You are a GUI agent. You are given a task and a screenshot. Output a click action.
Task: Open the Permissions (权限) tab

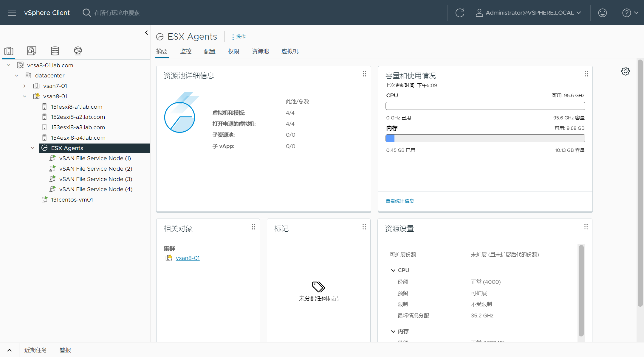pyautogui.click(x=234, y=51)
